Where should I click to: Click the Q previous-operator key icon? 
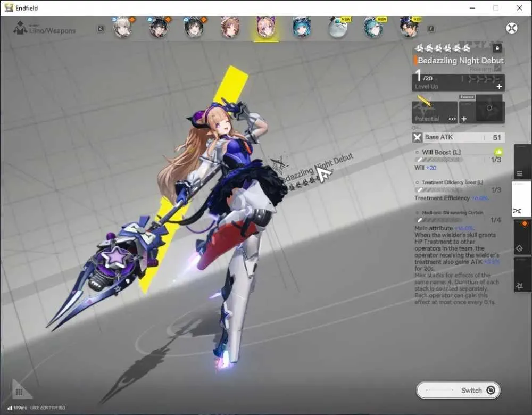pyautogui.click(x=101, y=29)
